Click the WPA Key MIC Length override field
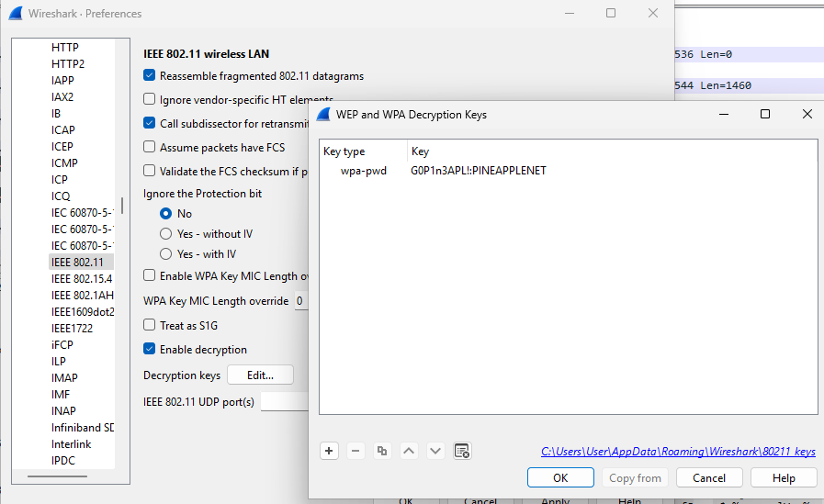 (301, 301)
